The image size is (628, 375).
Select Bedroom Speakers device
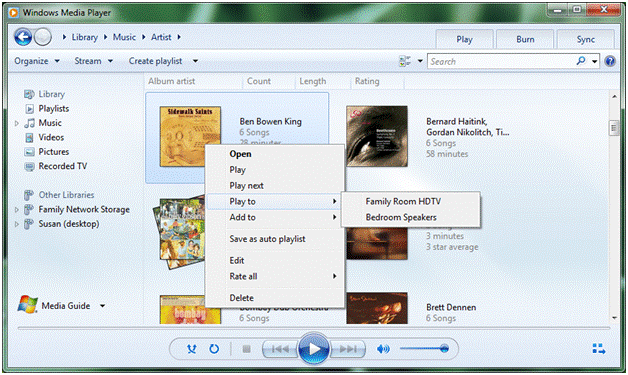pyautogui.click(x=411, y=217)
